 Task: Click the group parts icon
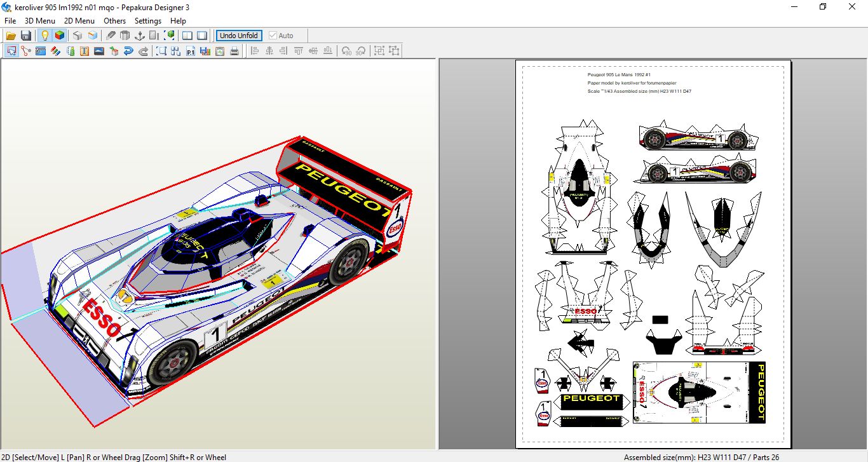pyautogui.click(x=379, y=51)
